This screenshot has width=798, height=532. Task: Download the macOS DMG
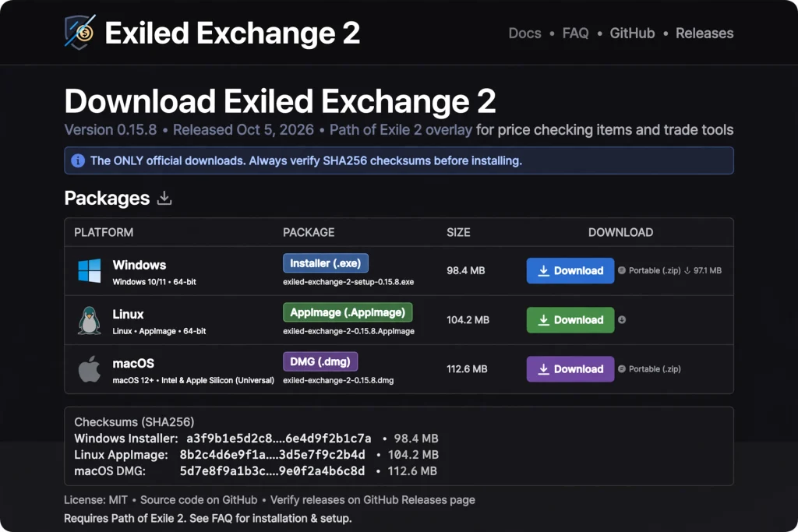(570, 369)
